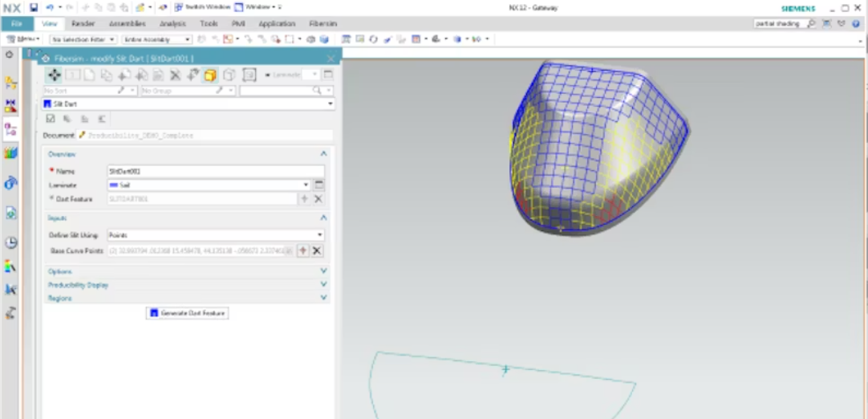Click the Save icon in the title bar
Image resolution: width=868 pixels, height=419 pixels.
[34, 7]
